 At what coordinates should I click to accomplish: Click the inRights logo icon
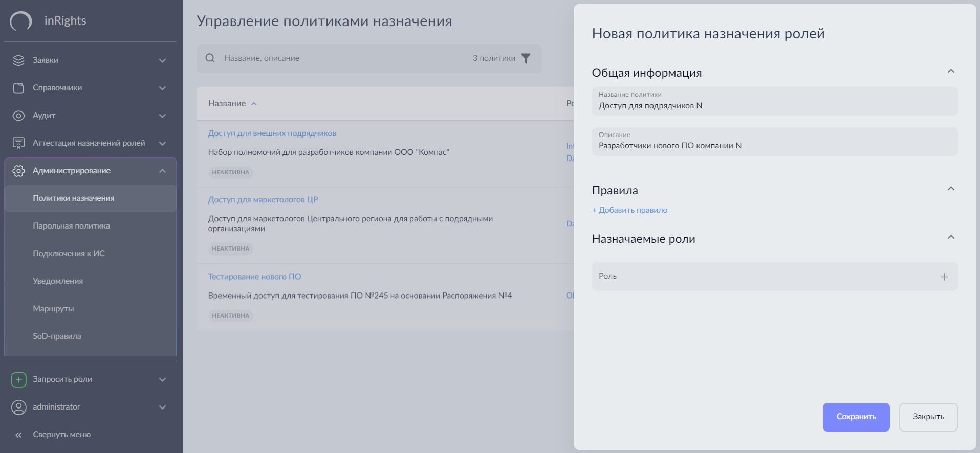21,21
